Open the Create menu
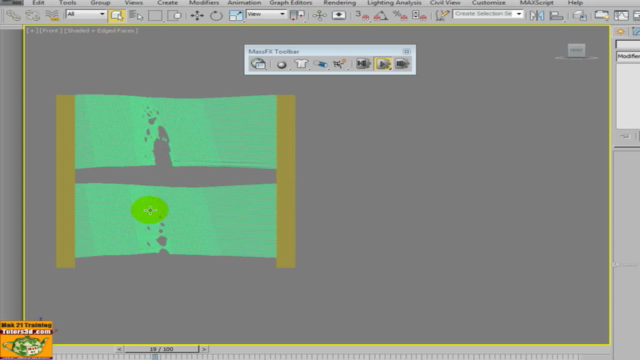640x360 pixels. (x=167, y=2)
